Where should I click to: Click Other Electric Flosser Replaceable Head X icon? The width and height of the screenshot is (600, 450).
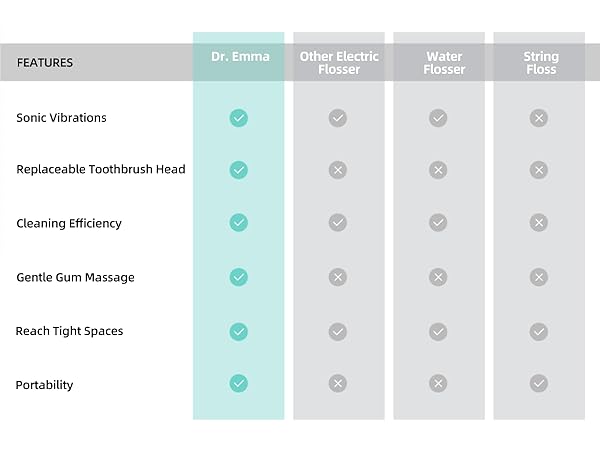[x=338, y=170]
